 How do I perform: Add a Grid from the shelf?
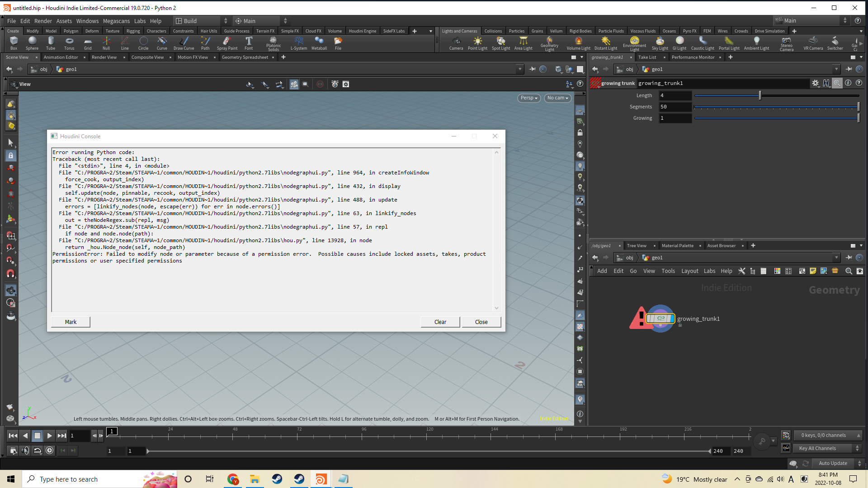[x=88, y=43]
